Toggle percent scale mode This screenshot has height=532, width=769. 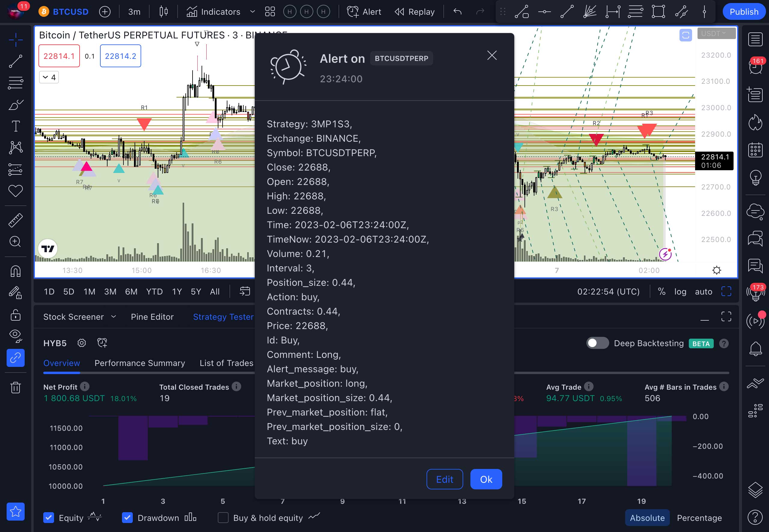click(662, 292)
